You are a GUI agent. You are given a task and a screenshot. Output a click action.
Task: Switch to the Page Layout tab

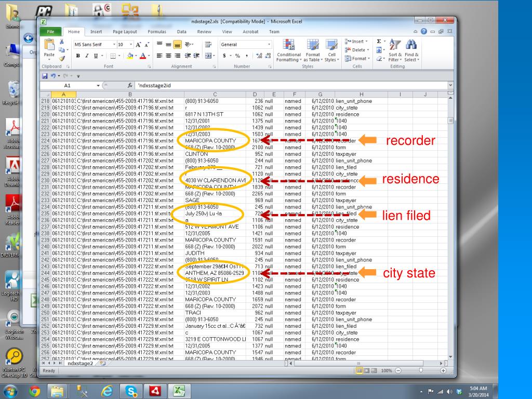125,32
